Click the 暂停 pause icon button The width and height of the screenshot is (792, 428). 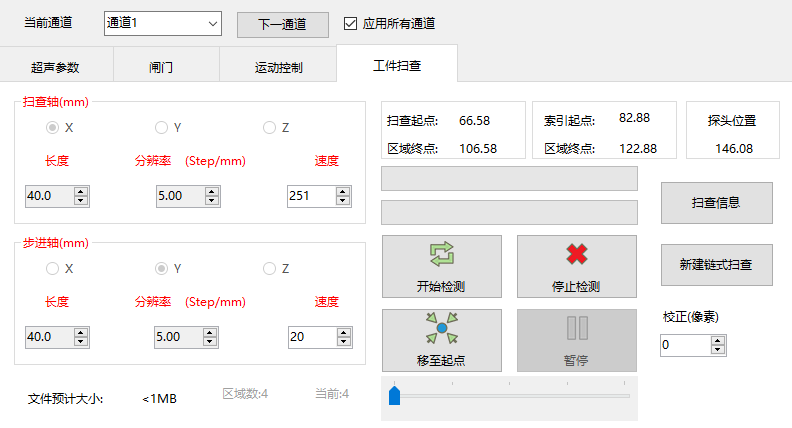[576, 340]
